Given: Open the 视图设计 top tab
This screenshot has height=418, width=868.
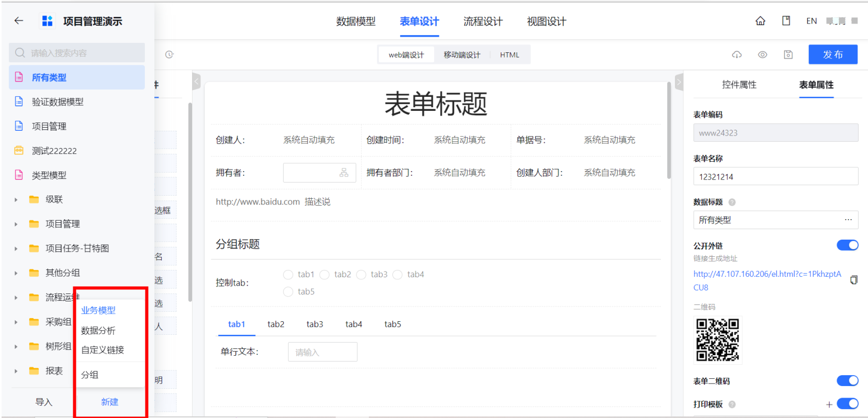Looking at the screenshot, I should coord(547,21).
